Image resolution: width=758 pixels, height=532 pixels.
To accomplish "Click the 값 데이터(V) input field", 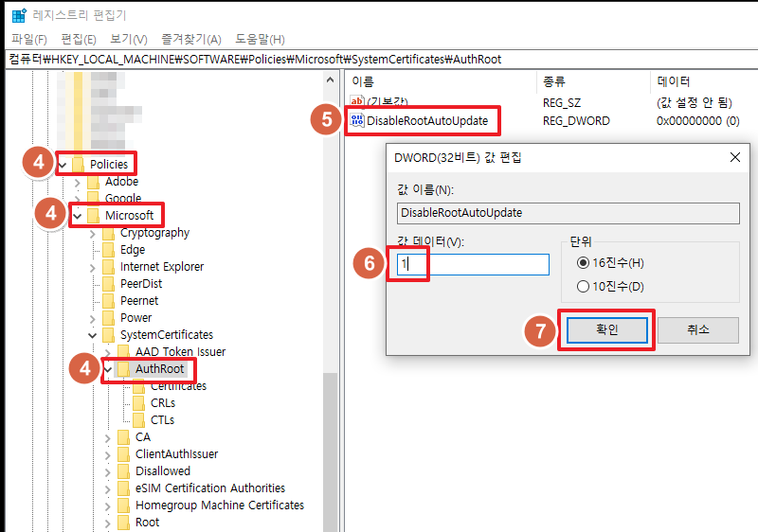I will pyautogui.click(x=473, y=264).
